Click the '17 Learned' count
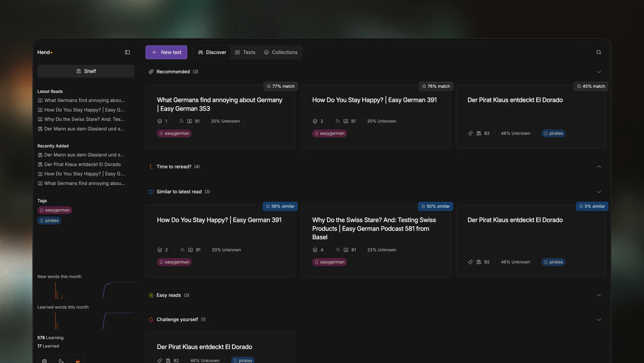Viewport: 644px width, 363px height. point(48,346)
